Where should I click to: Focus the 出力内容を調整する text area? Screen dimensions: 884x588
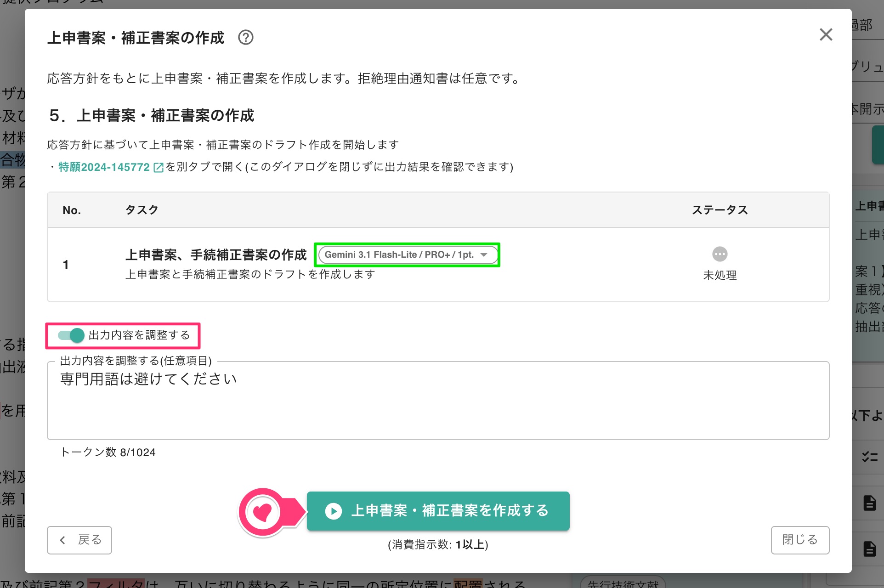(x=438, y=400)
